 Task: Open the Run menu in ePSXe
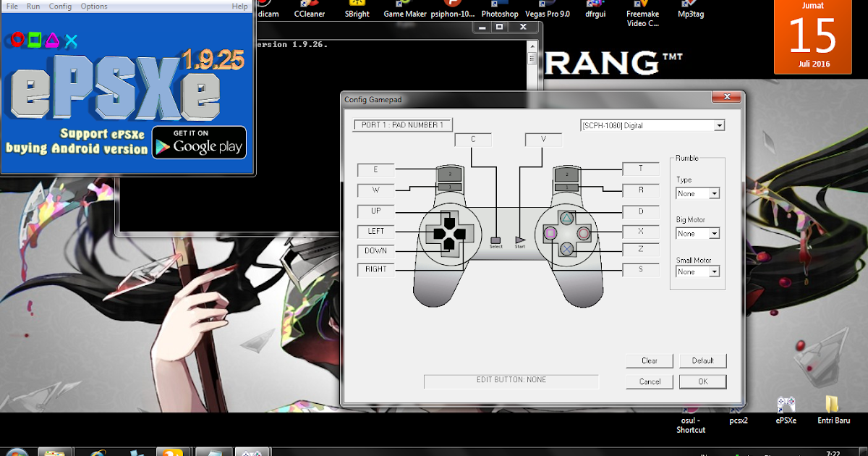pos(33,6)
